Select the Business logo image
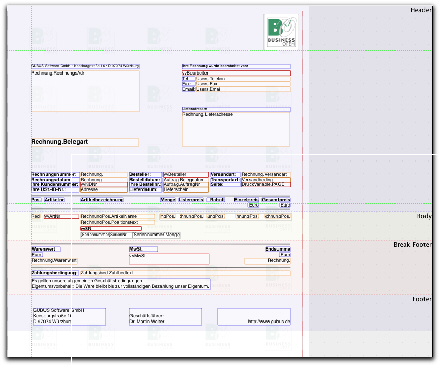Viewport: 445px width, 369px height. pyautogui.click(x=281, y=31)
